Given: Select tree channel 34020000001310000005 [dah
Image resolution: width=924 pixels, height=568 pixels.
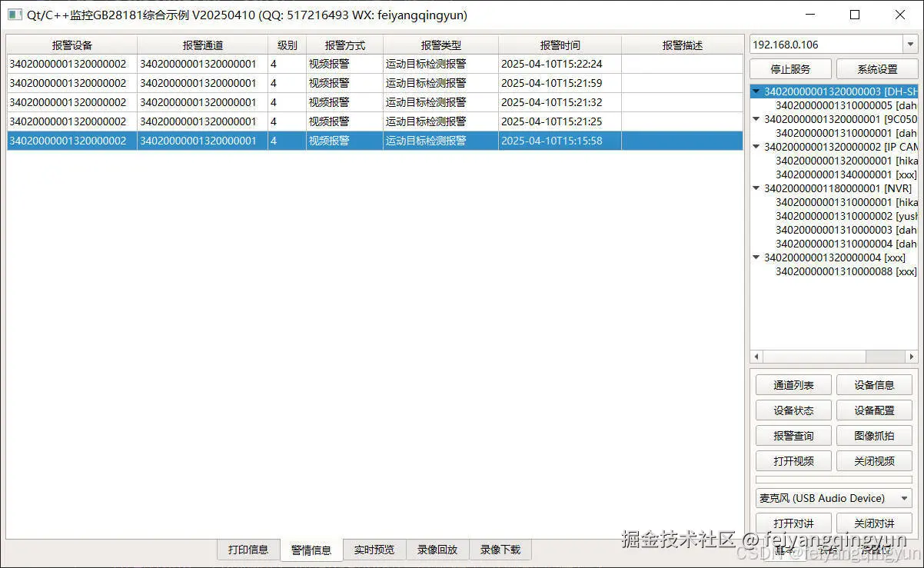Looking at the screenshot, I should (x=846, y=105).
